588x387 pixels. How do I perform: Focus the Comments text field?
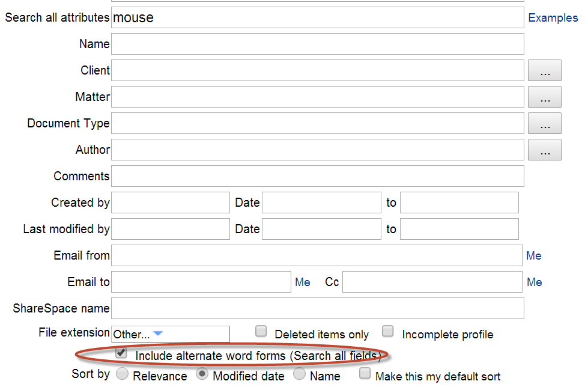pyautogui.click(x=317, y=176)
